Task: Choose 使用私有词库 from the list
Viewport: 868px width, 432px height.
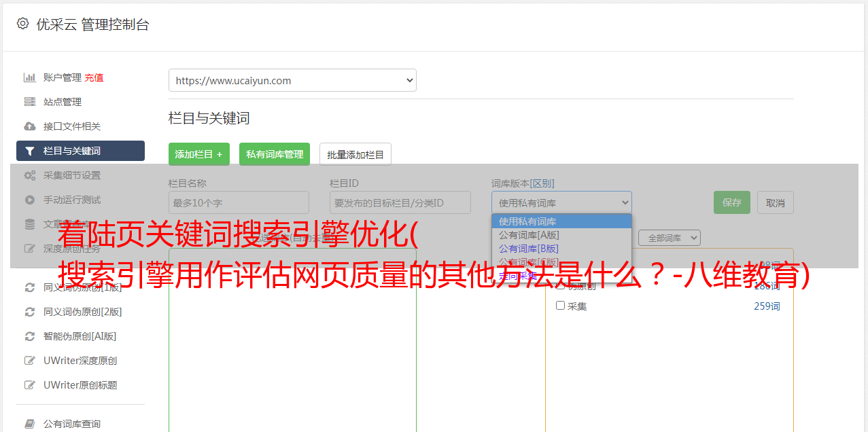Action: click(561, 221)
